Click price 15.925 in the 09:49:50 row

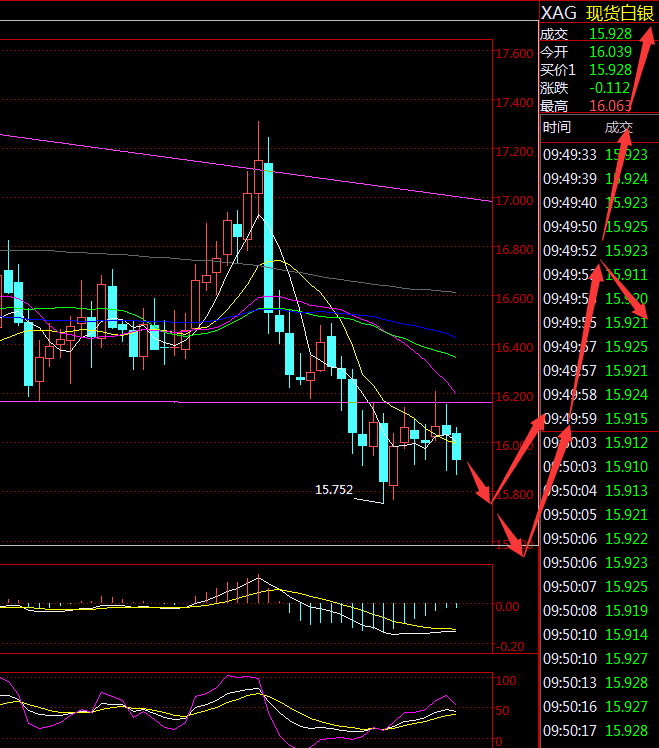(x=627, y=227)
